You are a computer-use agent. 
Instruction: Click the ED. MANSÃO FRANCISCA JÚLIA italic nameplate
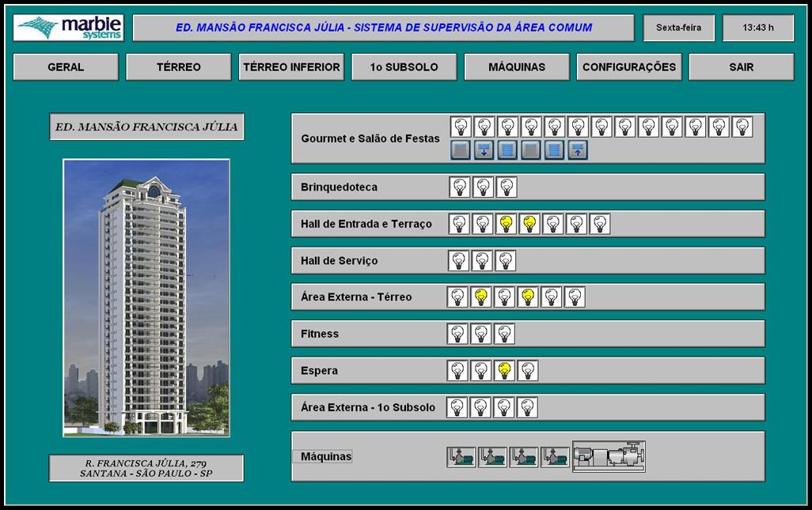[146, 127]
